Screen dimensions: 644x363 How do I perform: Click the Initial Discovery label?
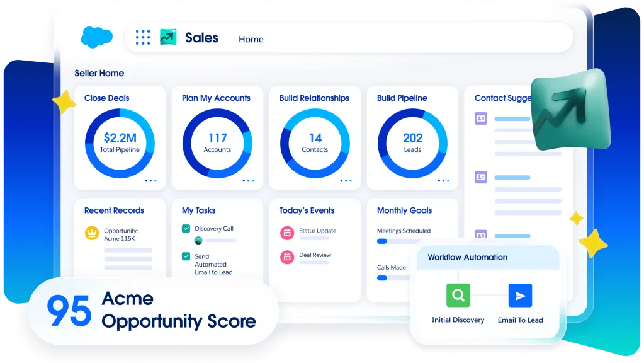(x=458, y=320)
